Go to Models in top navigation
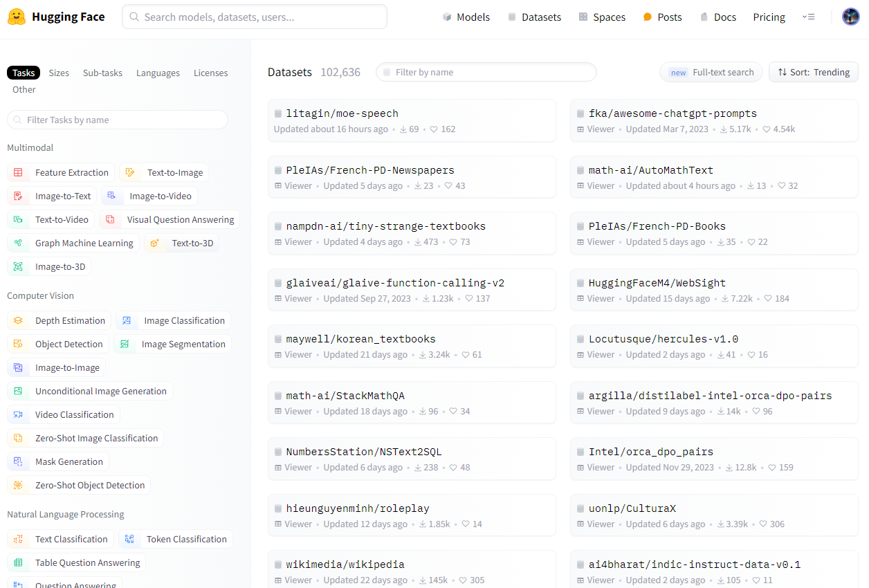 tap(466, 17)
